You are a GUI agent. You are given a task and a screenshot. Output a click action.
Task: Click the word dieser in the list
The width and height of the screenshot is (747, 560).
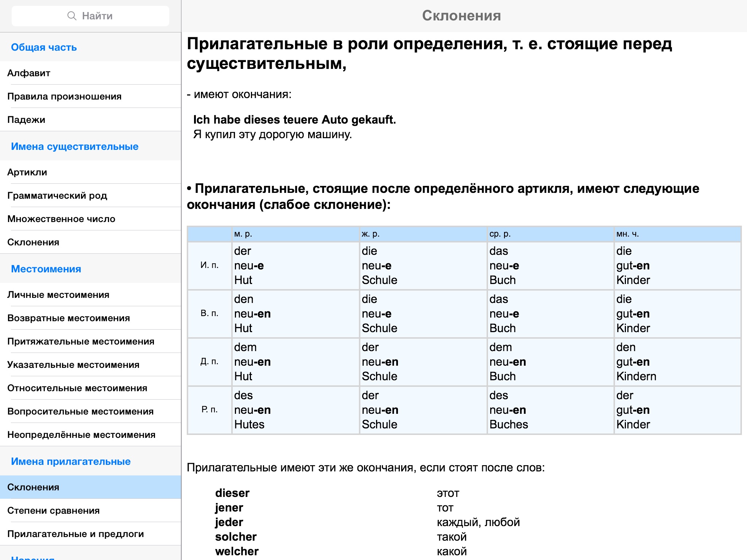click(x=232, y=493)
